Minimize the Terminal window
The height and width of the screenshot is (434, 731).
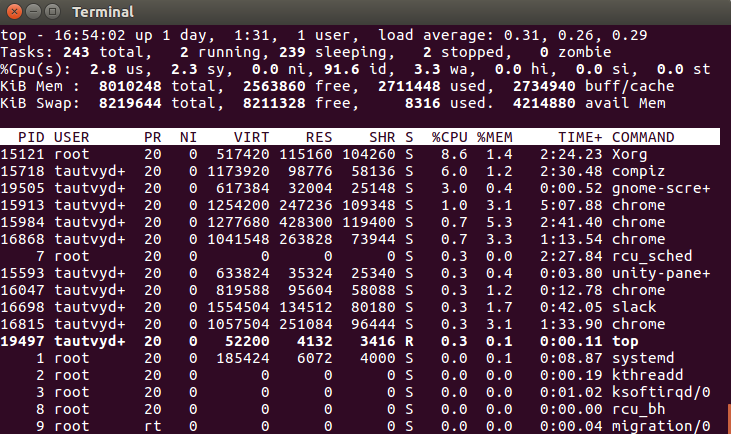[33, 12]
